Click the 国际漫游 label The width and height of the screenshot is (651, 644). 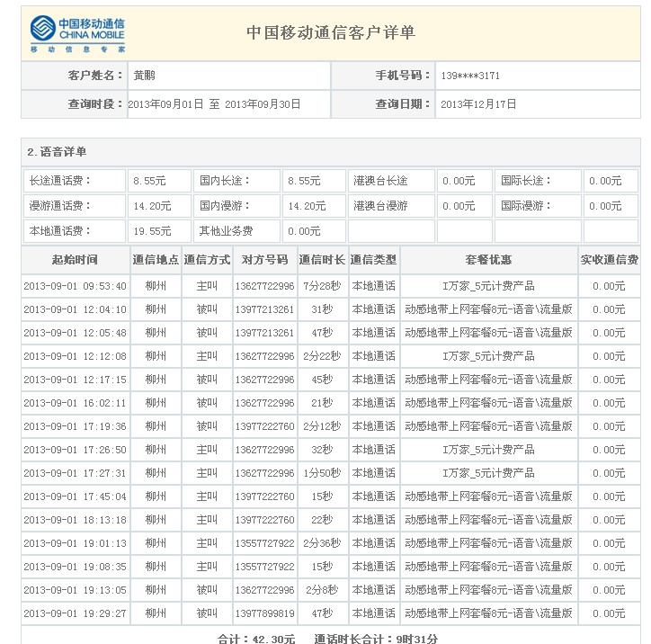(526, 206)
